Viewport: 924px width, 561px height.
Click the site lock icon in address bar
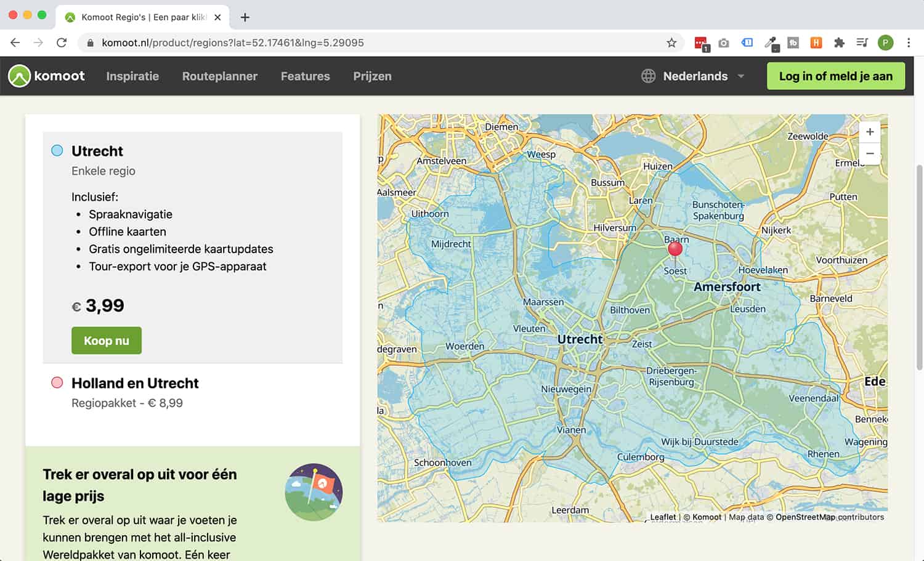[91, 42]
